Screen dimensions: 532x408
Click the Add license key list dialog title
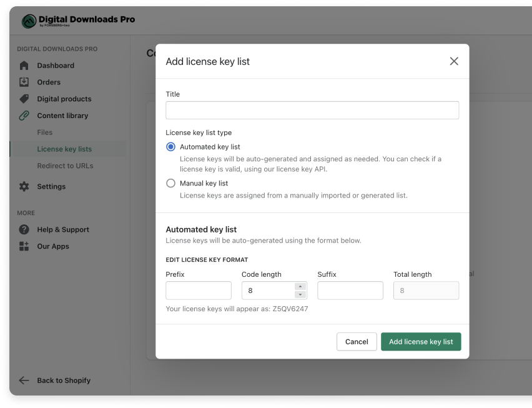208,61
